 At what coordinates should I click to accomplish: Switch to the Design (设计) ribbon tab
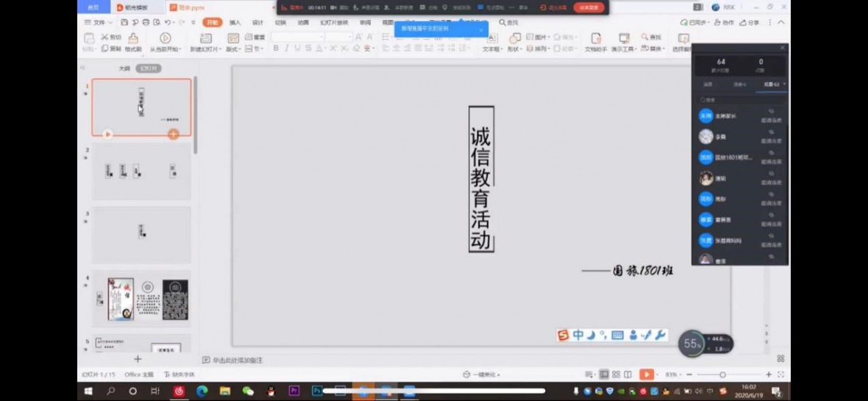(x=257, y=23)
